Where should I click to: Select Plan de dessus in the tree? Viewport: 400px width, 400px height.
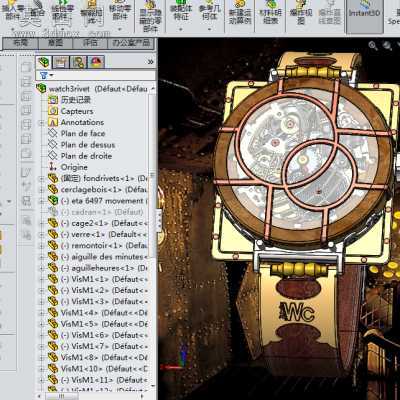click(x=88, y=145)
